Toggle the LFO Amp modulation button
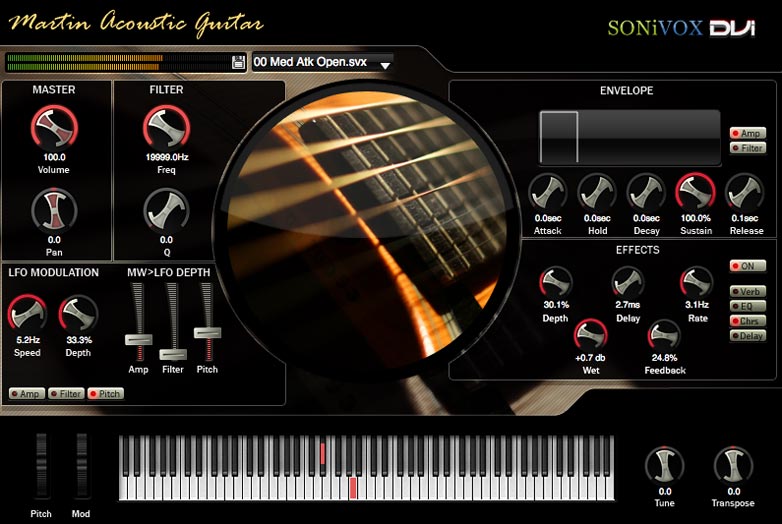 (x=25, y=394)
